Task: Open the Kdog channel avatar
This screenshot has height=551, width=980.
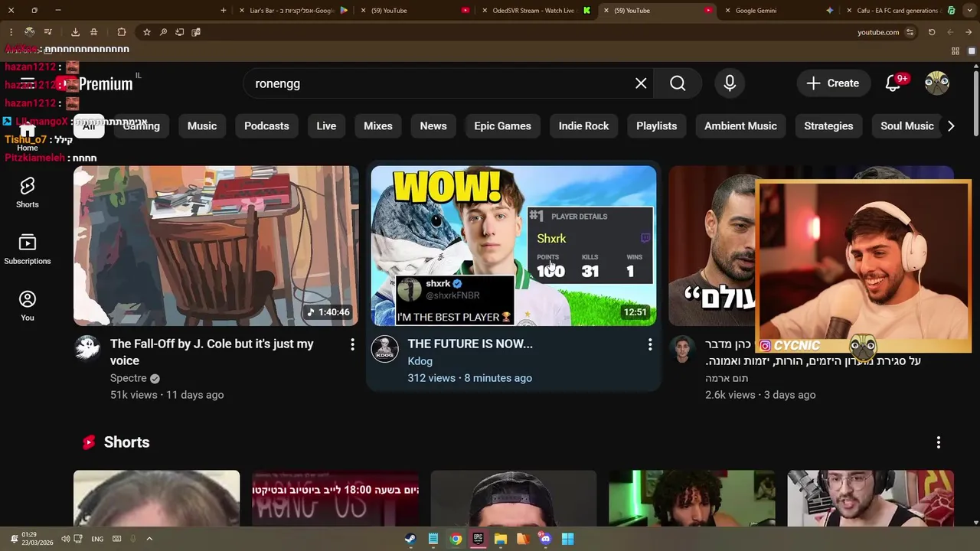Action: 384,349
